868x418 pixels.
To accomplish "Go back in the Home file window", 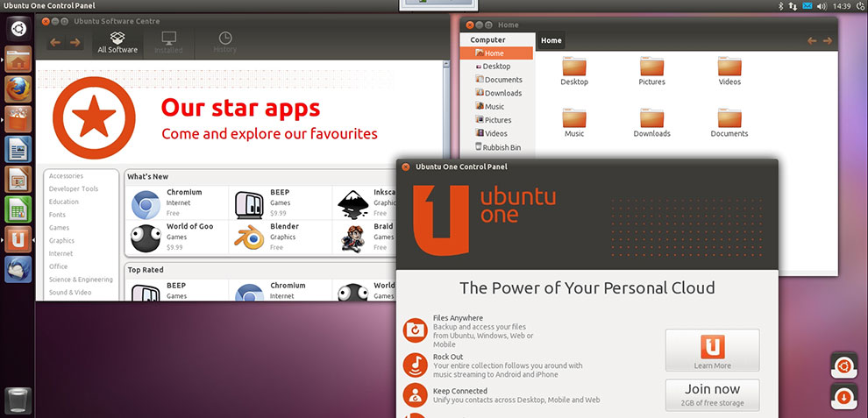I will click(x=812, y=41).
